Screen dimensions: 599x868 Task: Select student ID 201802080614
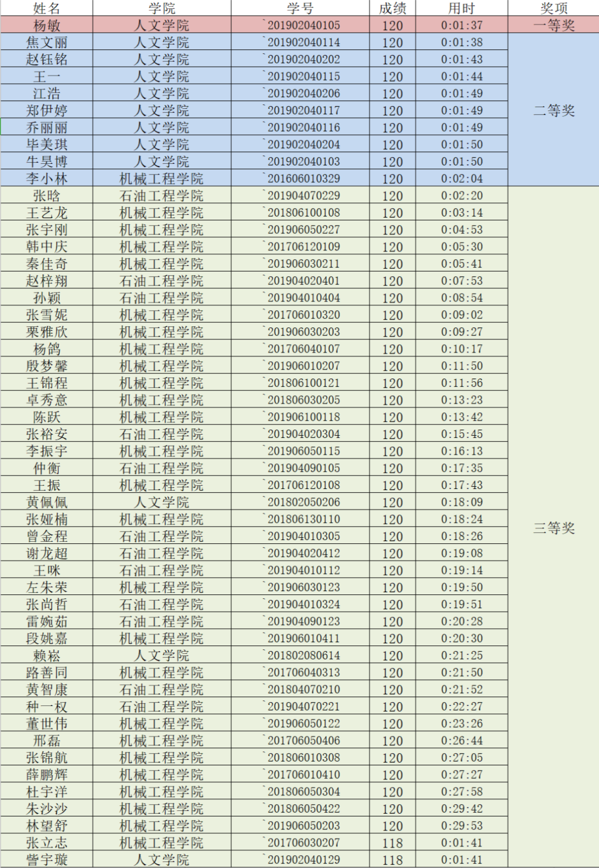coord(303,655)
